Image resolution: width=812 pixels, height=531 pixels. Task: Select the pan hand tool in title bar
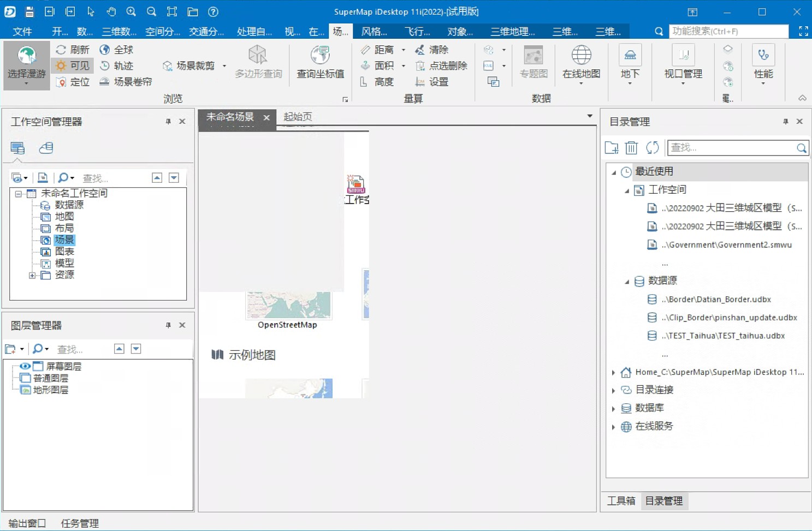click(x=111, y=11)
